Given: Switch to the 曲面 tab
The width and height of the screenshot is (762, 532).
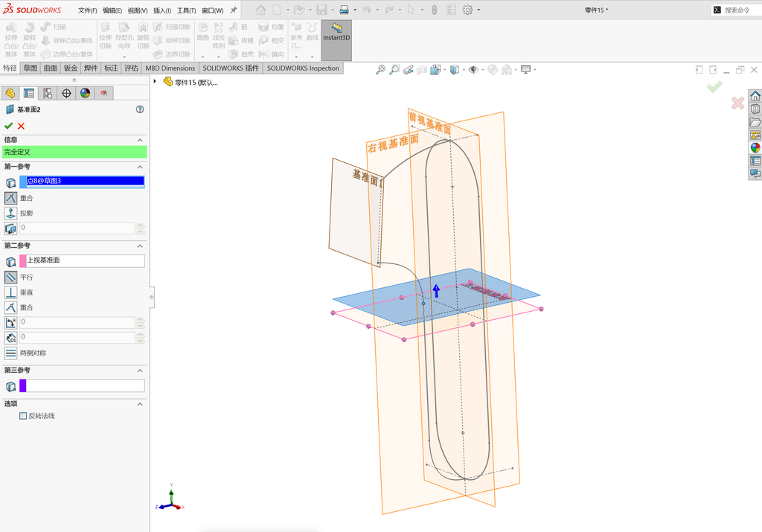Looking at the screenshot, I should coord(51,68).
